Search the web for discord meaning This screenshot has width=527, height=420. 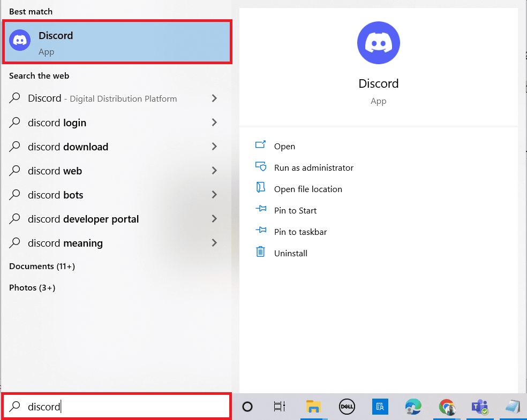65,243
